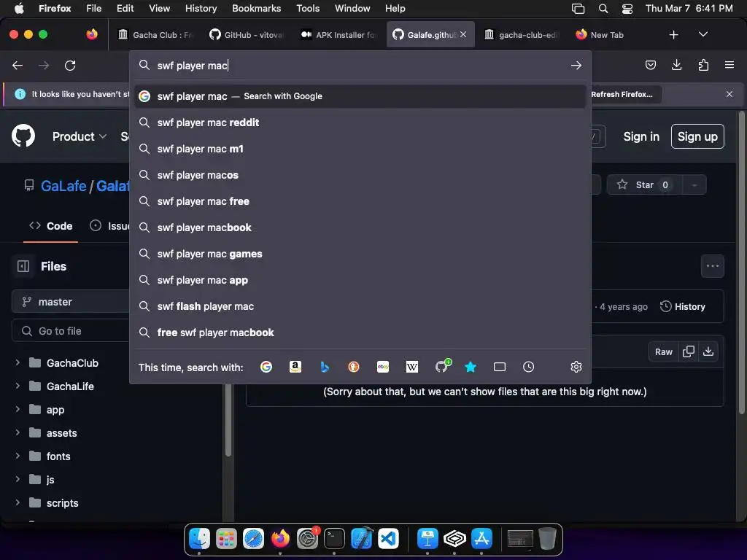This screenshot has width=747, height=560.
Task: Select suggestion swf flash player mac
Action: coord(360,306)
